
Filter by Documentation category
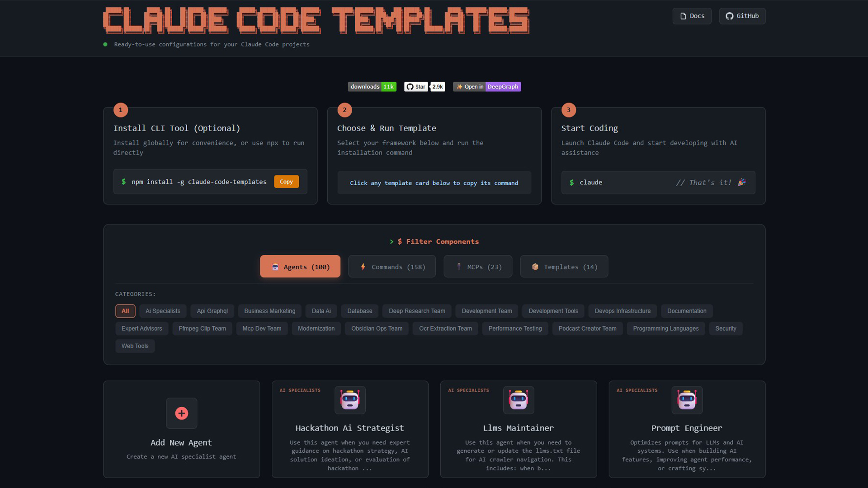687,311
